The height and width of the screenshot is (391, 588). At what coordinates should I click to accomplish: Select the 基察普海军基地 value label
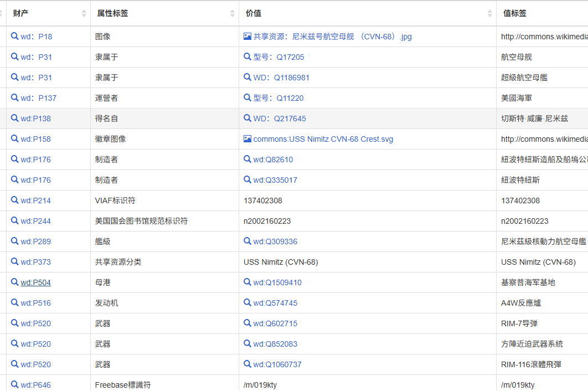point(528,282)
